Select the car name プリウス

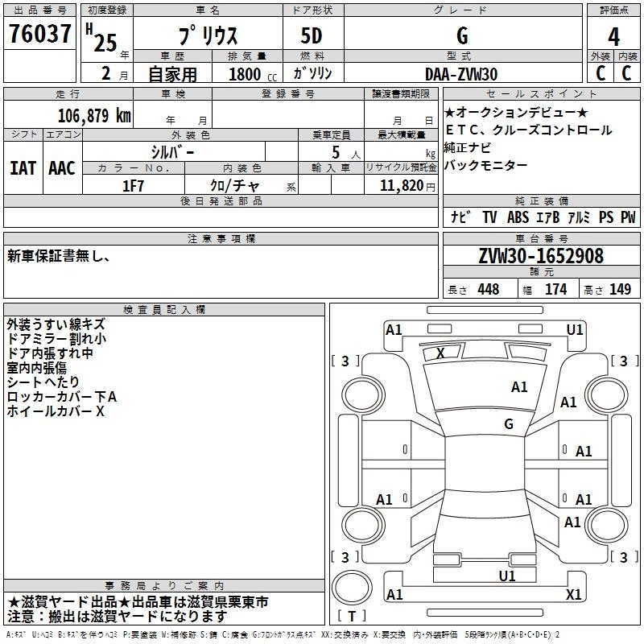208,35
